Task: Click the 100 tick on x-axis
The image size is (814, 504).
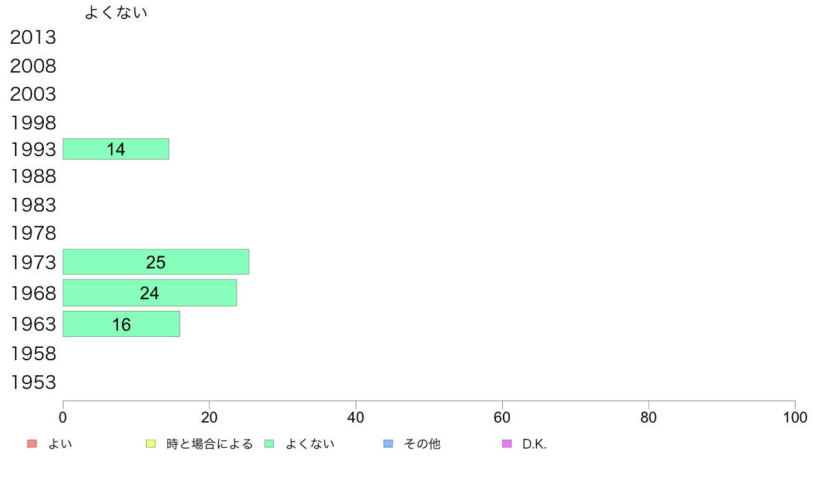Action: click(794, 417)
